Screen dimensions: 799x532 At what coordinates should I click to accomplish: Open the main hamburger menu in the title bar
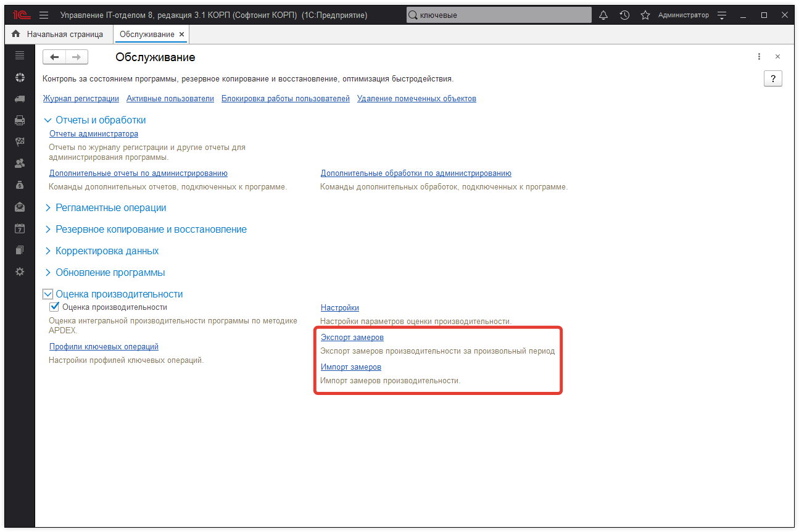coord(44,15)
